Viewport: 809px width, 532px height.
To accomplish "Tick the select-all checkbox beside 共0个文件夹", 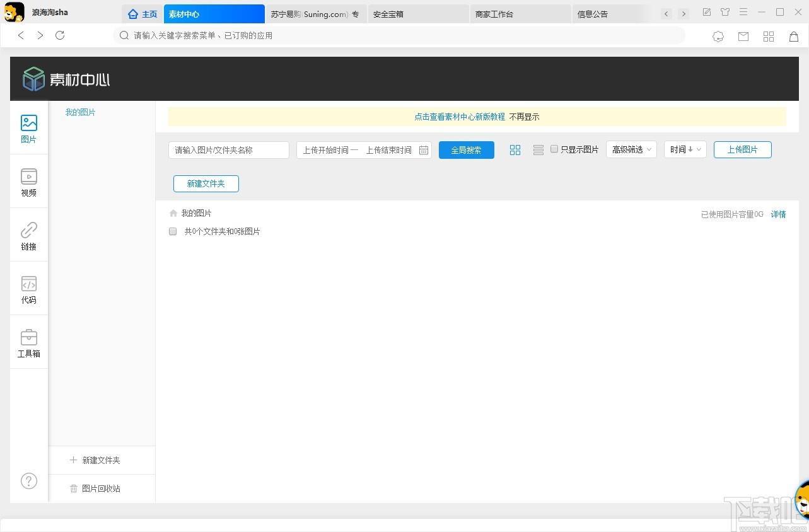I will 173,231.
